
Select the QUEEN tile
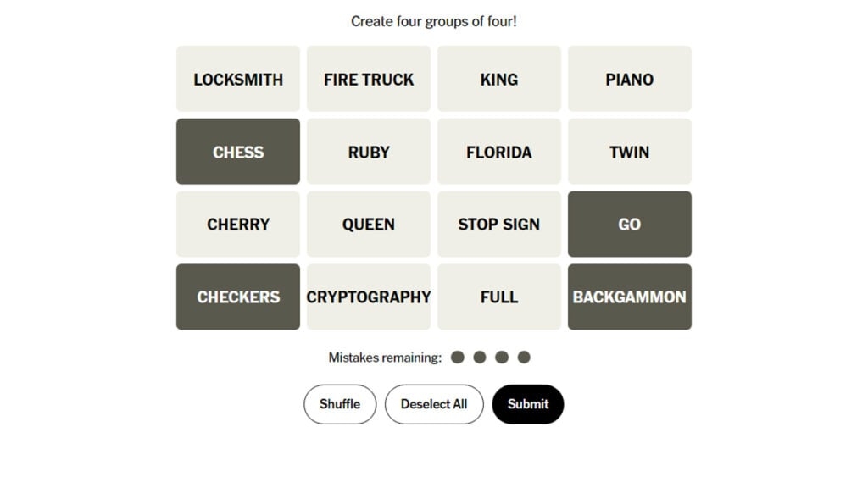click(x=368, y=224)
